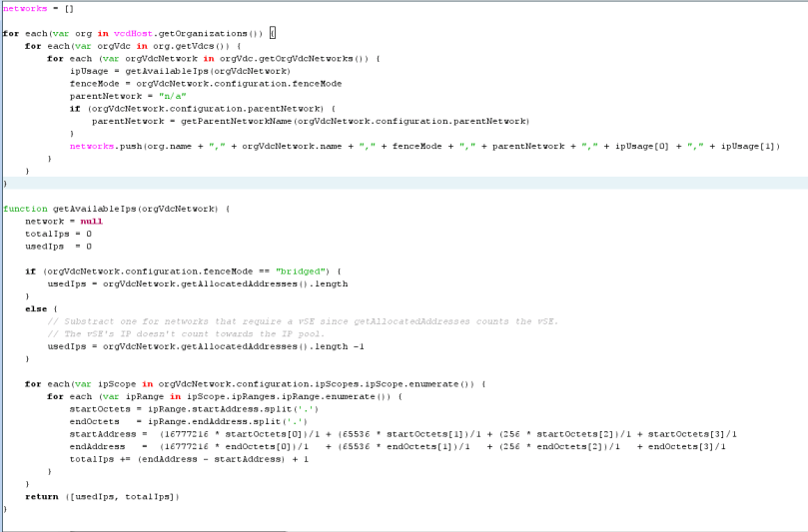808x532 pixels.
Task: Click the return [usedIps, totalIps] statement
Action: [x=102, y=496]
